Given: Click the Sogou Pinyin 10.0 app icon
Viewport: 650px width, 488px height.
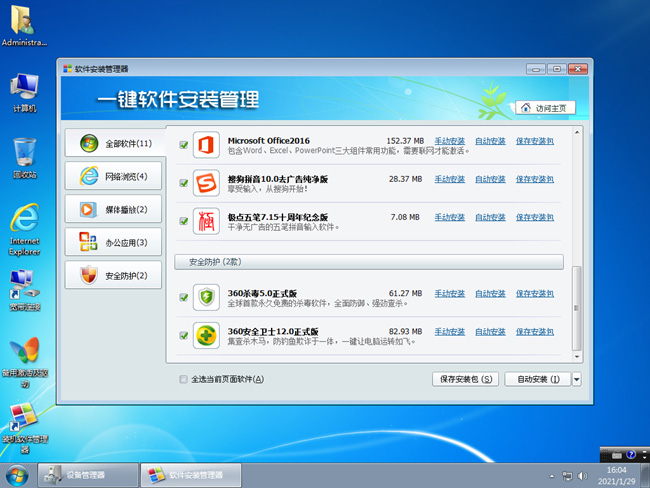Looking at the screenshot, I should 206,183.
